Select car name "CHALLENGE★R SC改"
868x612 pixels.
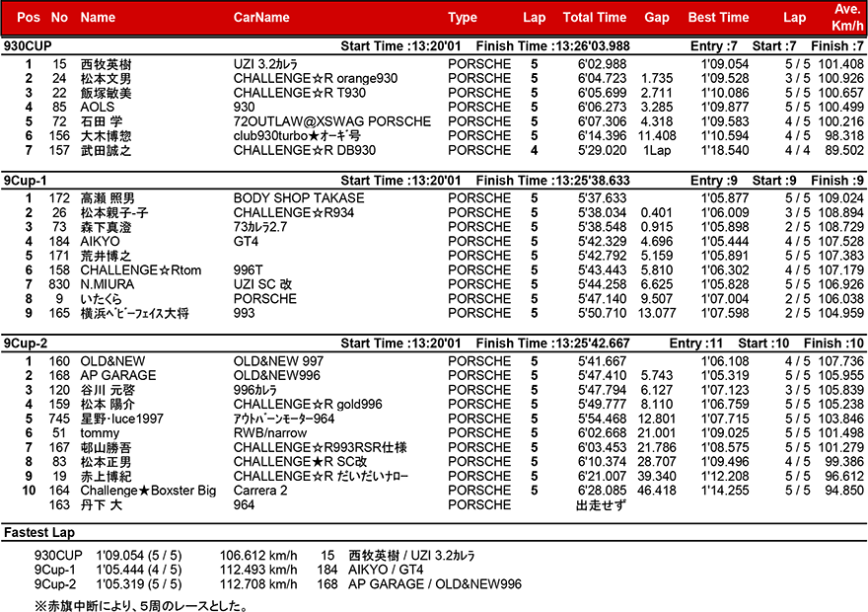coord(300,462)
